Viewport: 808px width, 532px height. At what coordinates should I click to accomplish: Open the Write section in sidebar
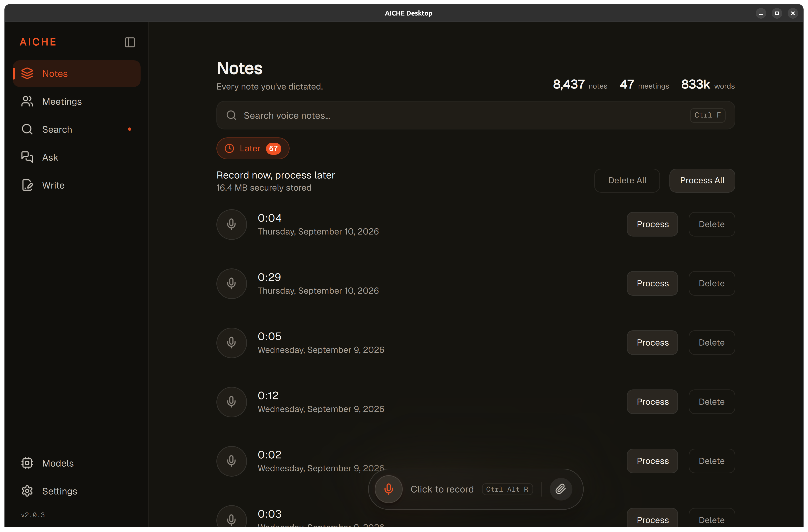(77, 185)
